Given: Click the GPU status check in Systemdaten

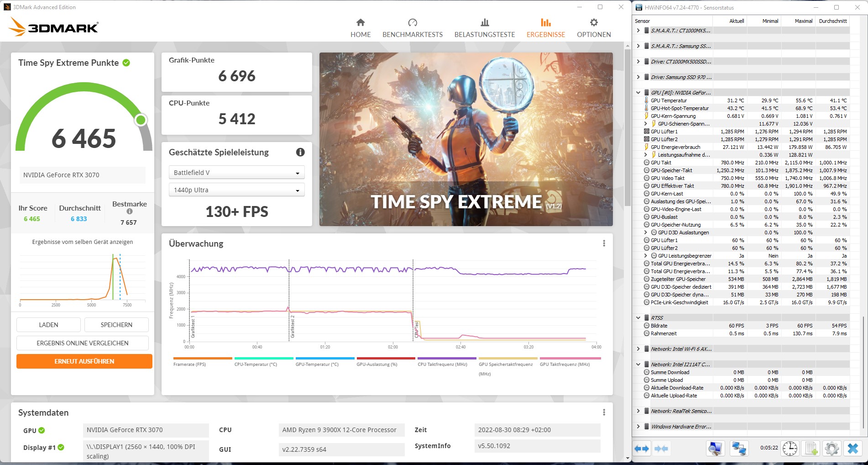Looking at the screenshot, I should (42, 430).
